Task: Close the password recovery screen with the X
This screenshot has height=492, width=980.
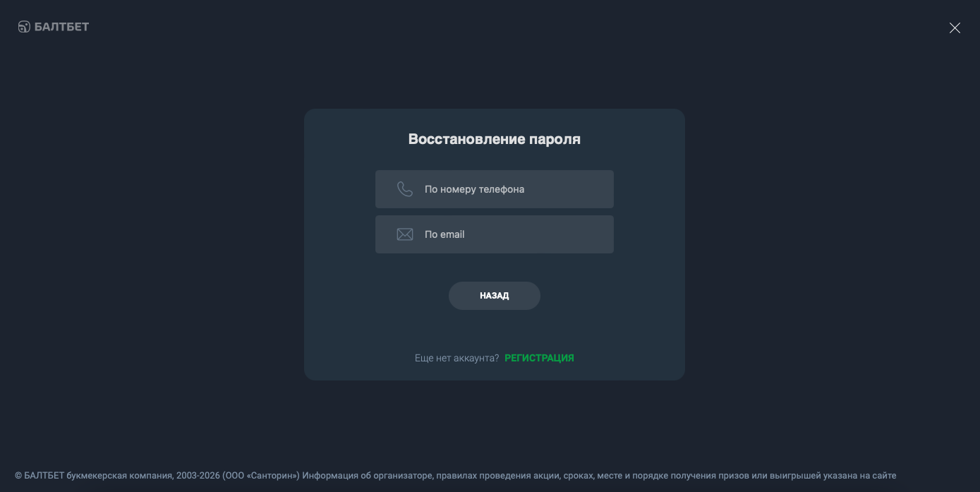Action: point(955,28)
